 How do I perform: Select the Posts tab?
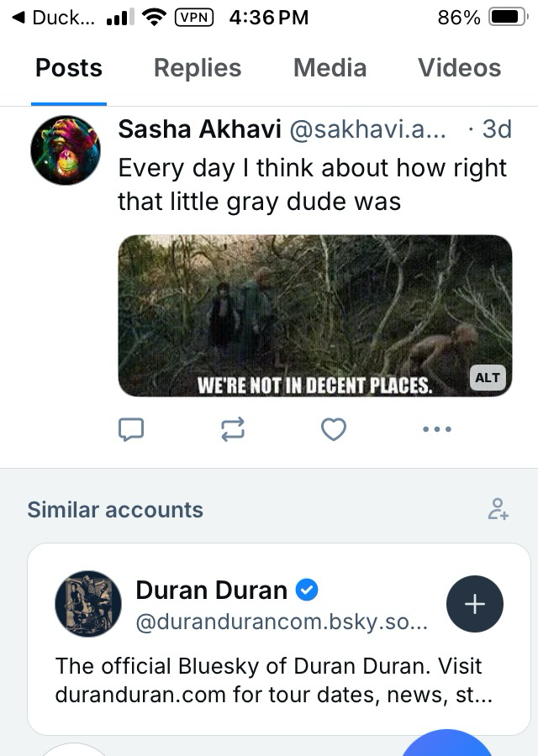click(69, 68)
